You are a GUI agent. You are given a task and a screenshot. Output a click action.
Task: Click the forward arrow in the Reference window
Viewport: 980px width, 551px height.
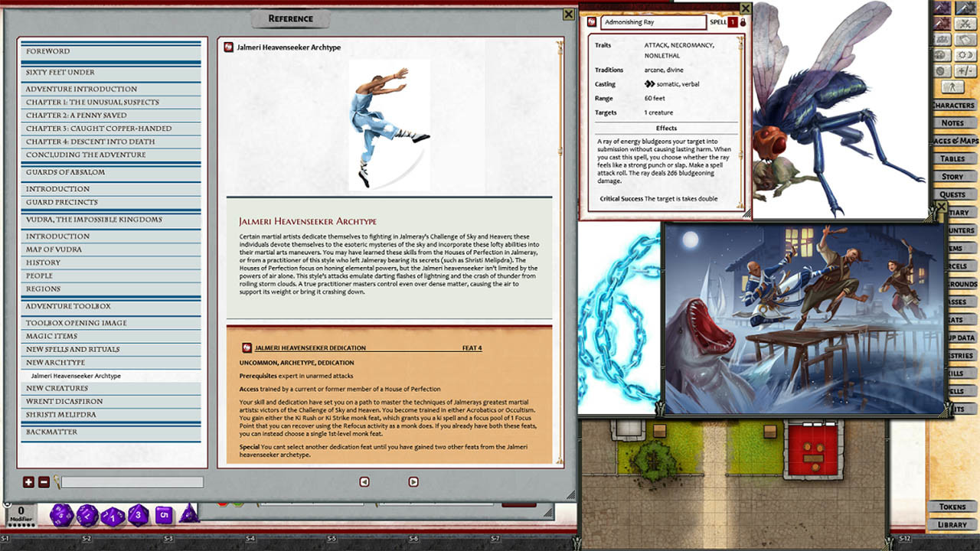[413, 482]
